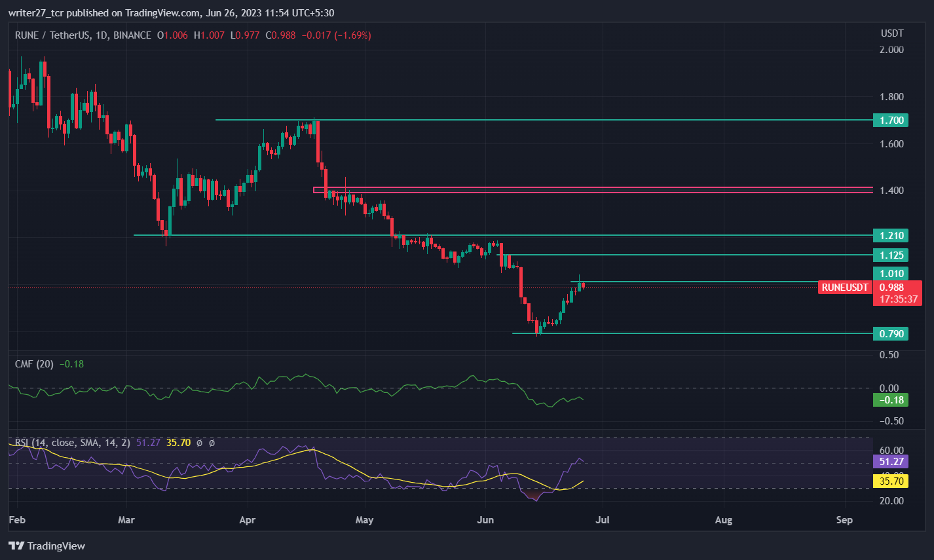Click the Sep label on time axis
This screenshot has width=934, height=560.
tap(844, 520)
